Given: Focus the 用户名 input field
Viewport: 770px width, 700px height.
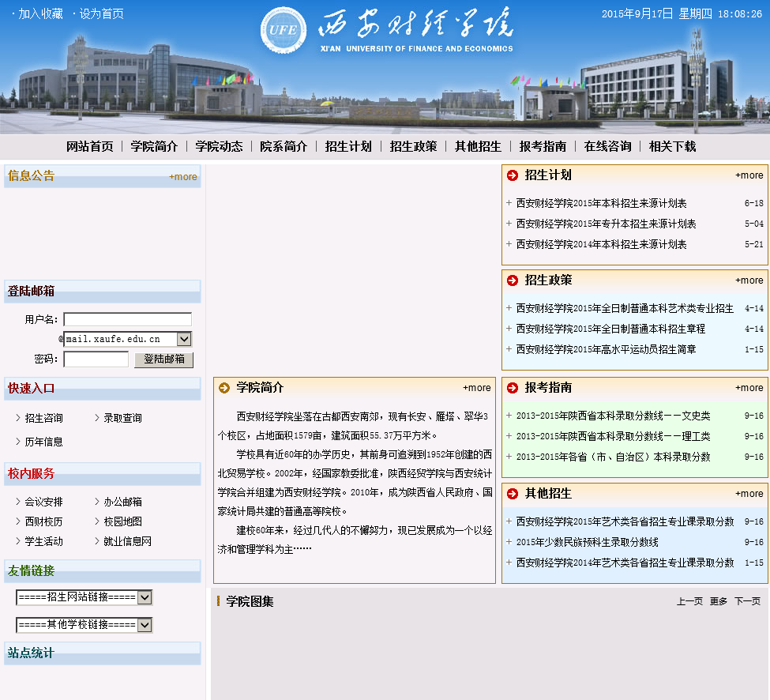Looking at the screenshot, I should [x=128, y=319].
